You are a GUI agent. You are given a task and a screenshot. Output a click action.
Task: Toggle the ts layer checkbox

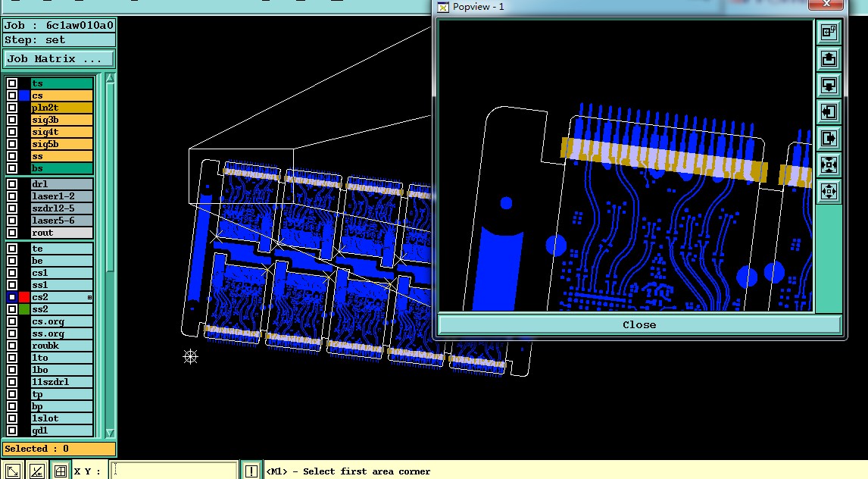click(11, 83)
